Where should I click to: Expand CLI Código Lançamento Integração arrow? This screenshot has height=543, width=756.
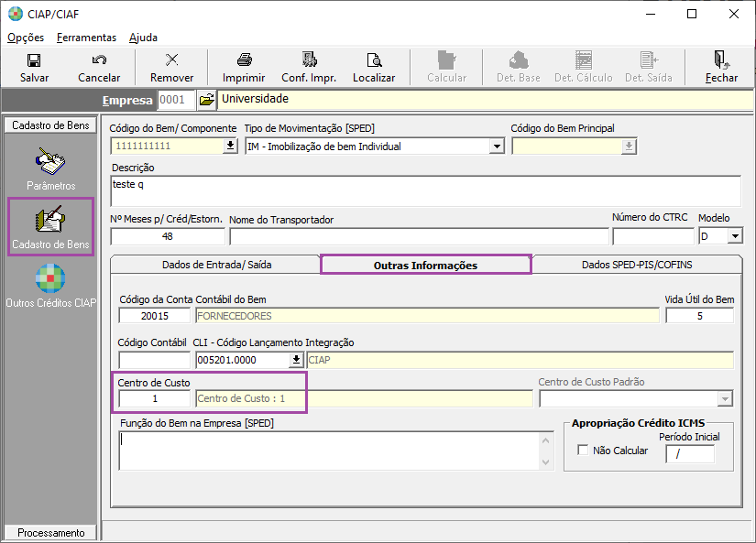click(x=296, y=360)
